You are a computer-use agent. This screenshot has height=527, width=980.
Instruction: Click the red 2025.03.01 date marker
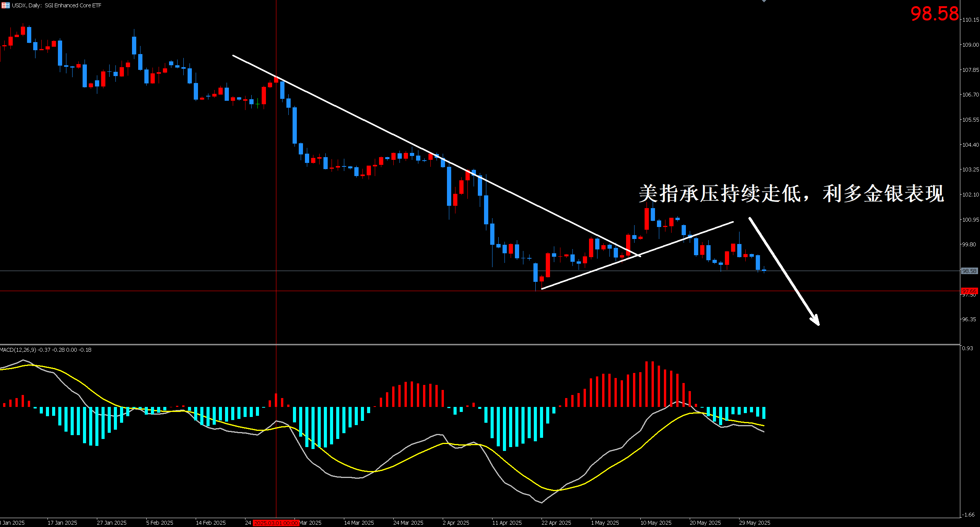[276, 523]
